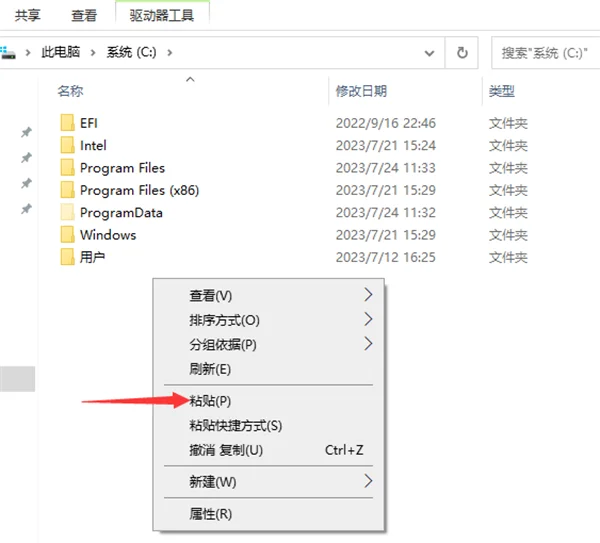Click the 此电脑 breadcrumb

point(61,52)
